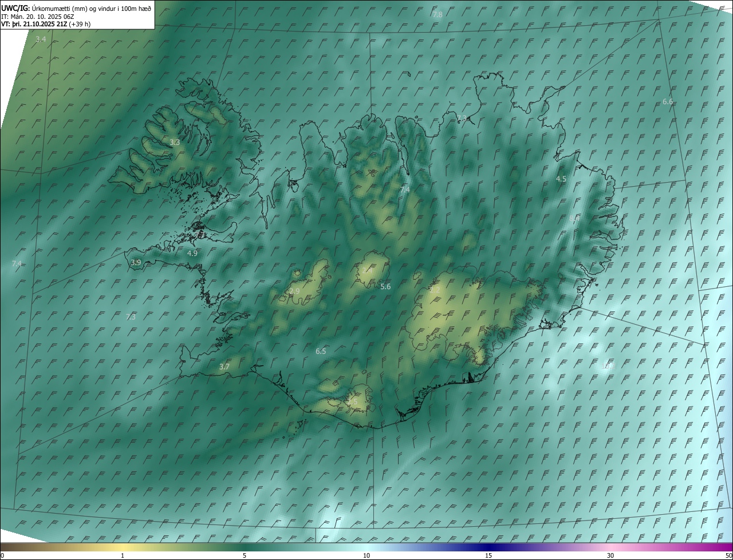Screen dimensions: 733x560
Task: Click the 3.7 value label
Action: tap(224, 366)
